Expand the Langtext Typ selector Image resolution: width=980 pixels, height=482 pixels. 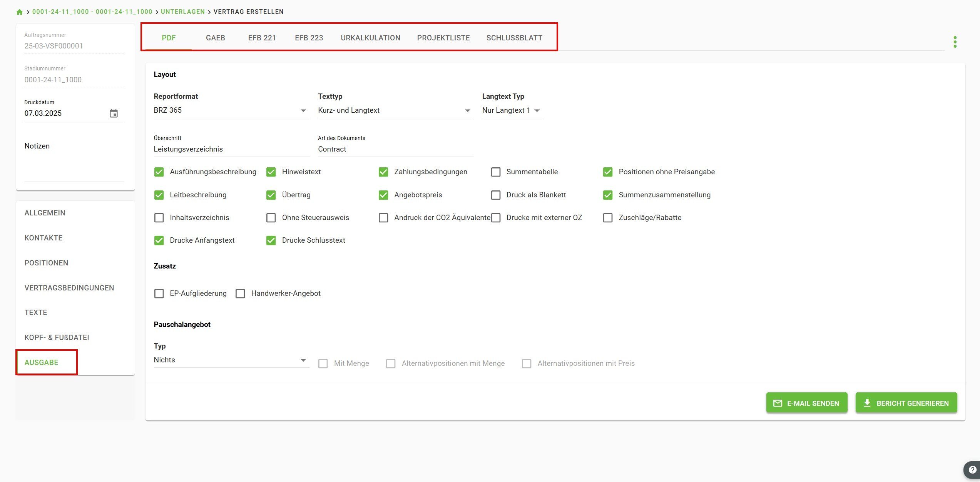(x=512, y=110)
